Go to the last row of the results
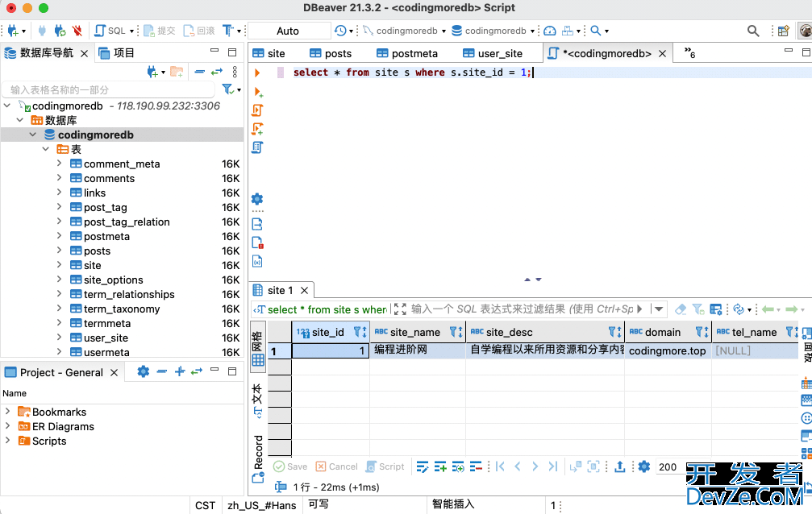Viewport: 812px width, 514px height. 552,466
